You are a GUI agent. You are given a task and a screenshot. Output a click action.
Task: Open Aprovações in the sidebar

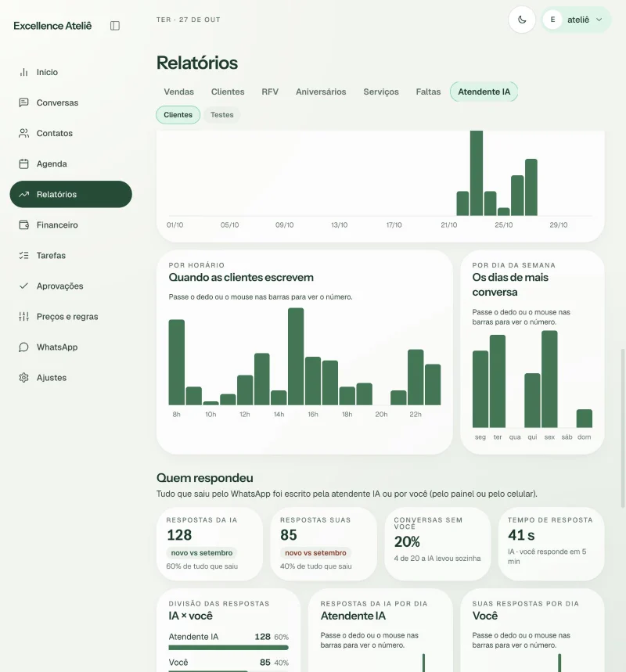click(70, 286)
